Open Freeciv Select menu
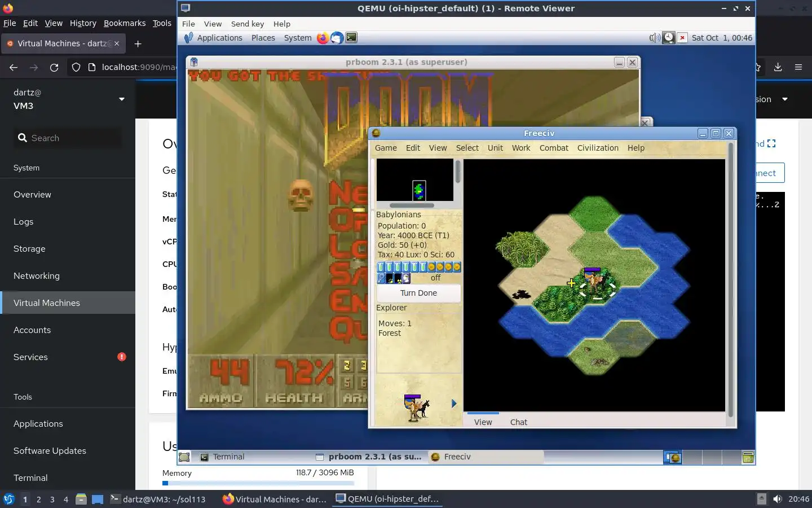 click(467, 148)
